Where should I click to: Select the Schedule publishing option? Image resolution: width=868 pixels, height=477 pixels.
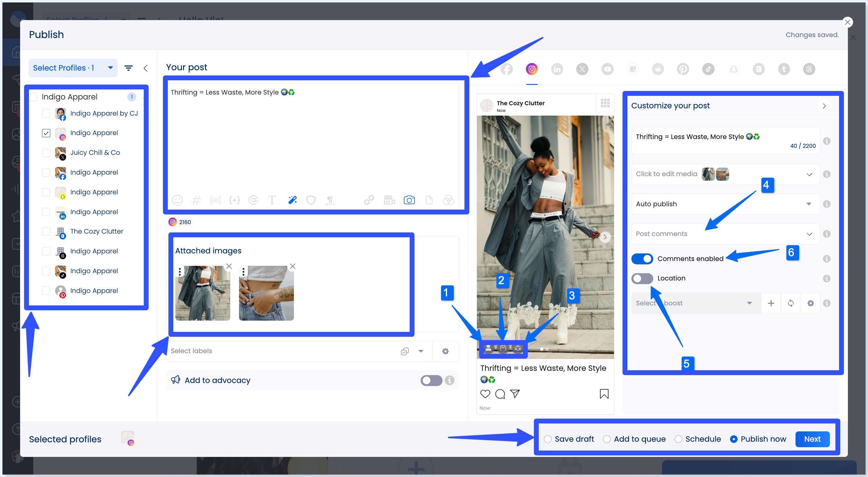point(678,439)
